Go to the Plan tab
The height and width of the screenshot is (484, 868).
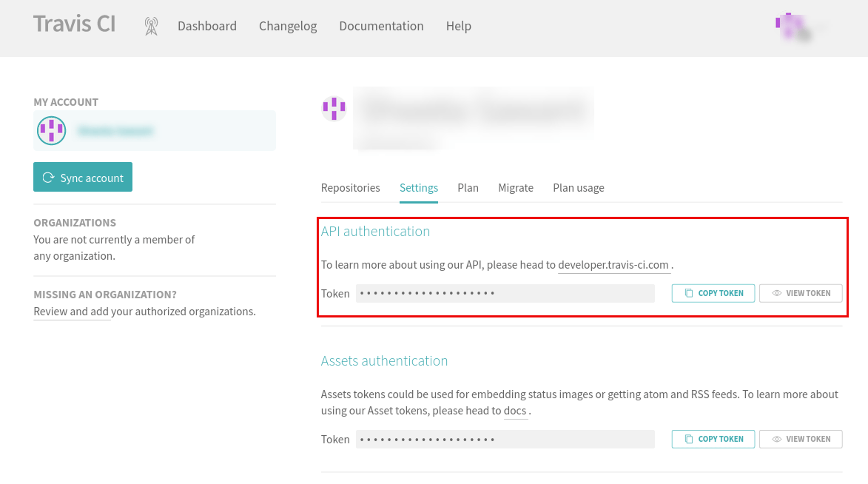[468, 188]
